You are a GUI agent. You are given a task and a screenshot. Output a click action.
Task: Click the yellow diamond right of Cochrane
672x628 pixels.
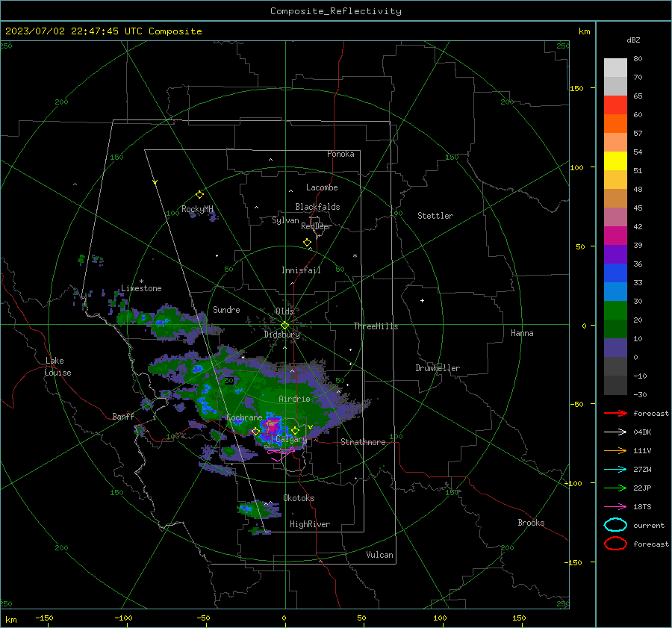[x=256, y=432]
